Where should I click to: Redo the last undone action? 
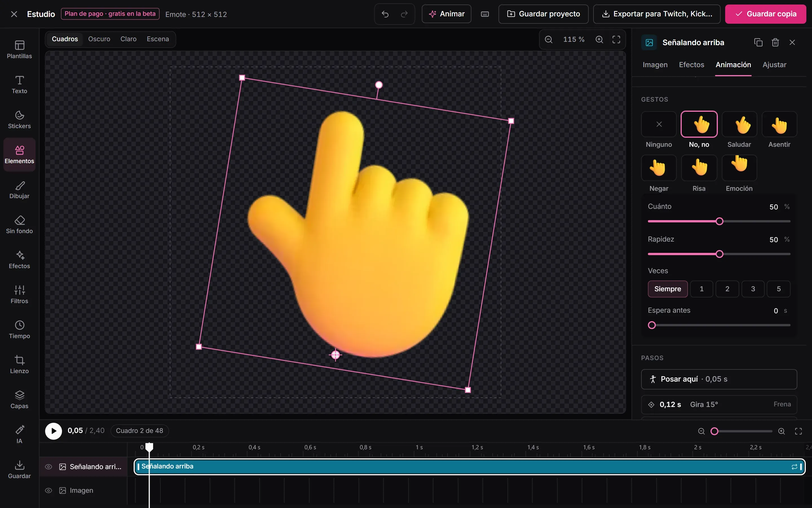coord(404,14)
